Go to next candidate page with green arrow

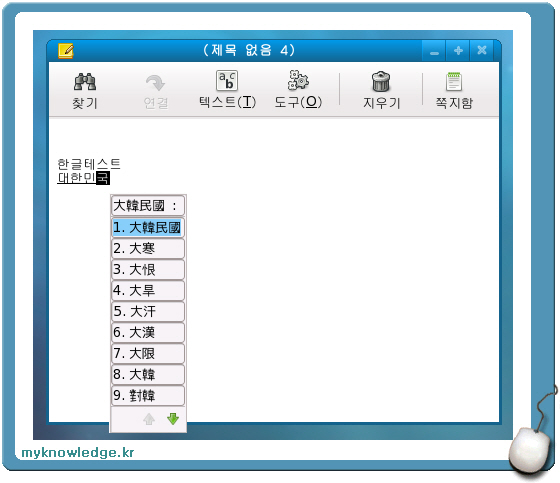(173, 418)
